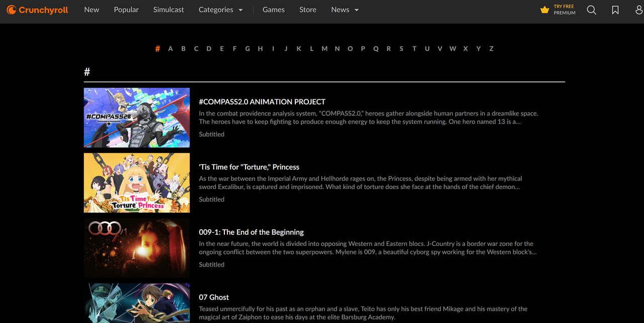Jump to letter B in index

coord(183,48)
